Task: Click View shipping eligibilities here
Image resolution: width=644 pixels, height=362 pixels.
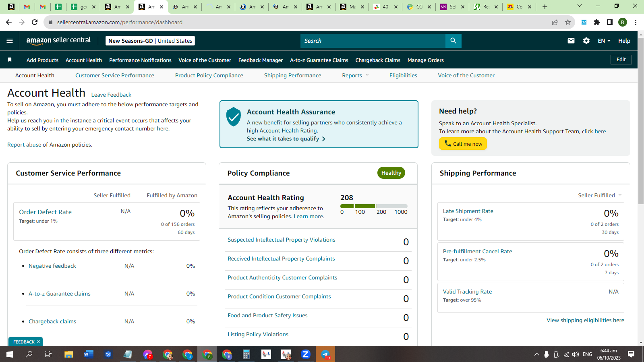Action: click(585, 320)
